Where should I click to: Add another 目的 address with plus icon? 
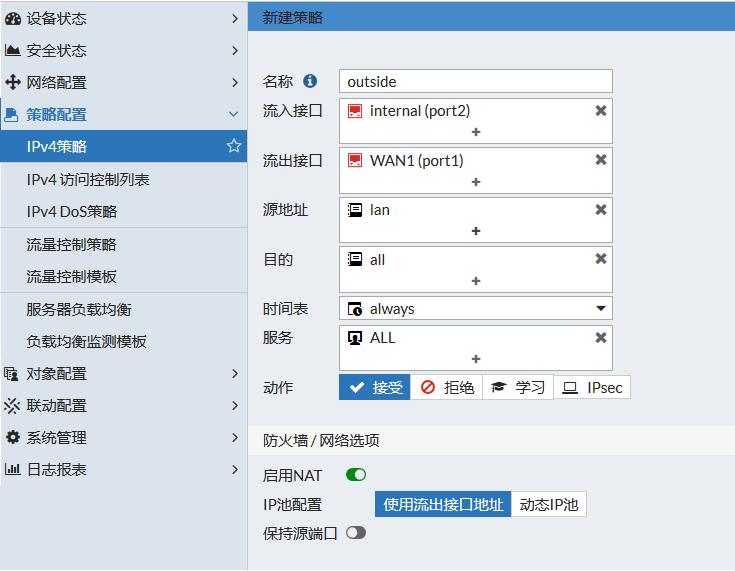coord(476,281)
